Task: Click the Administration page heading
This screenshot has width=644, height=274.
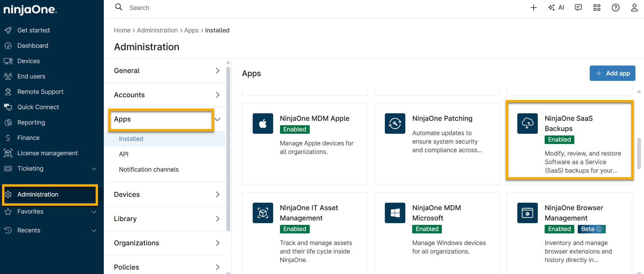Action: click(146, 47)
